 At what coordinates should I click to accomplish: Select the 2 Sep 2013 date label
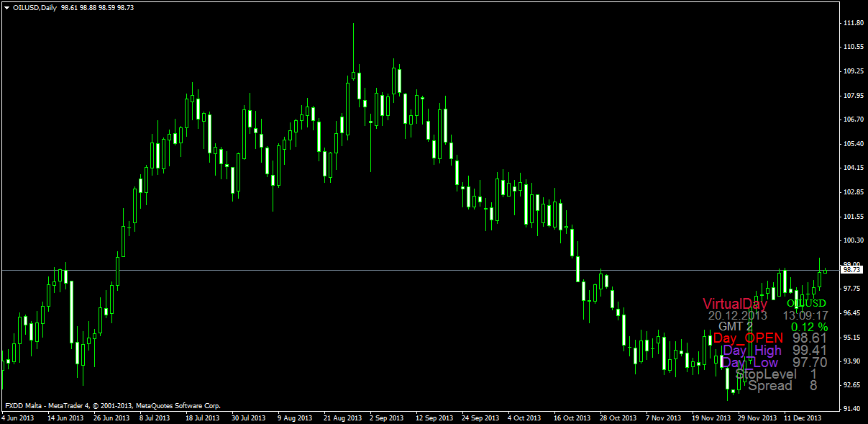pyautogui.click(x=386, y=418)
